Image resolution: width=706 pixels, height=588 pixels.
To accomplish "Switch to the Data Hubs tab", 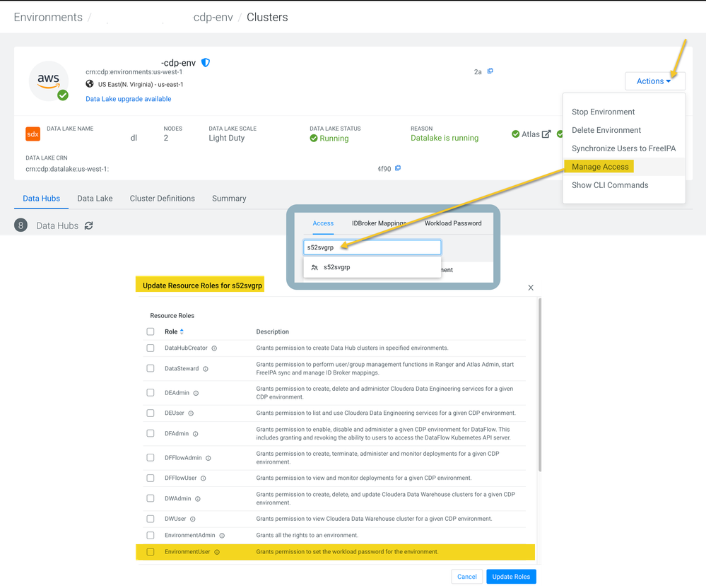I will tap(42, 199).
